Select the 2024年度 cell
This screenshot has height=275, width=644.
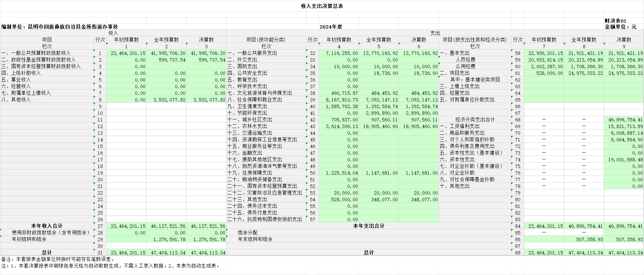pos(331,27)
